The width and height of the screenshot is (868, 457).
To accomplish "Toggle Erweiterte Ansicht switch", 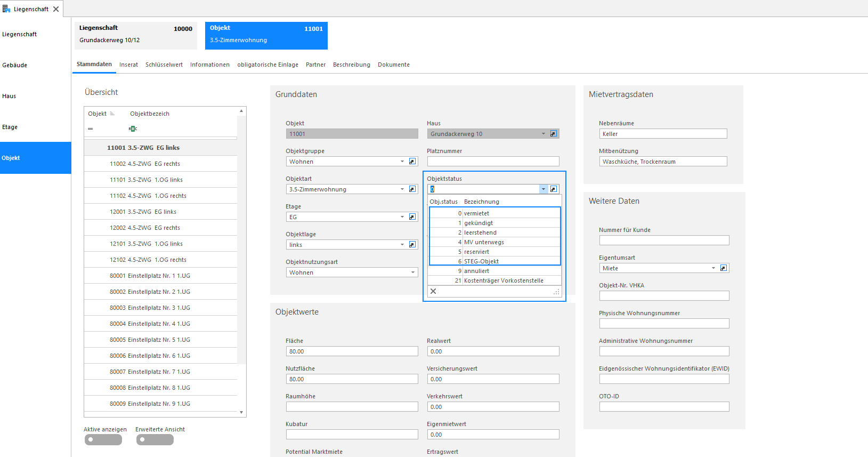I will (155, 440).
